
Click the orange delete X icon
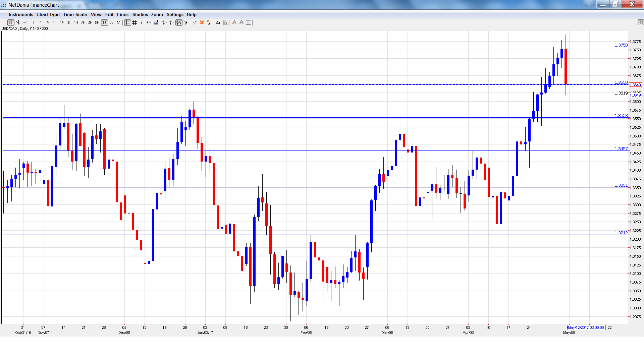click(202, 22)
